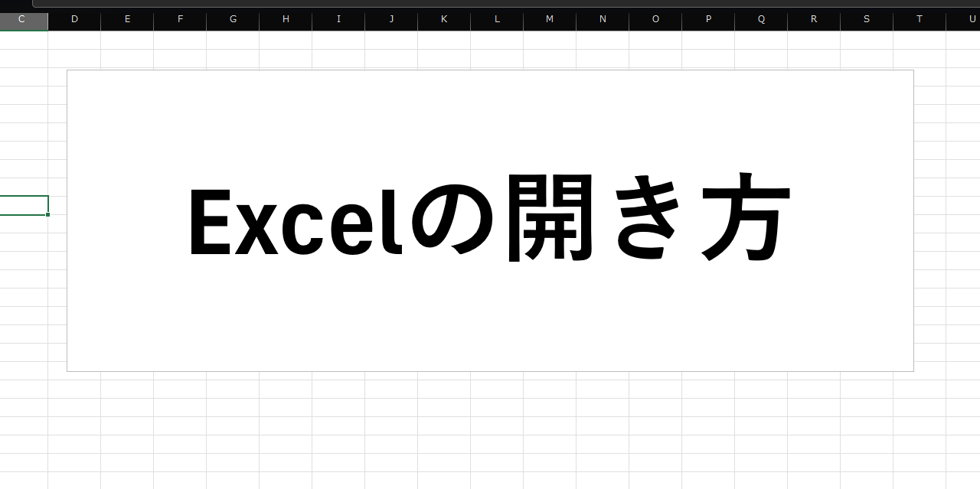980x489 pixels.
Task: Select column Q header
Action: tap(761, 20)
